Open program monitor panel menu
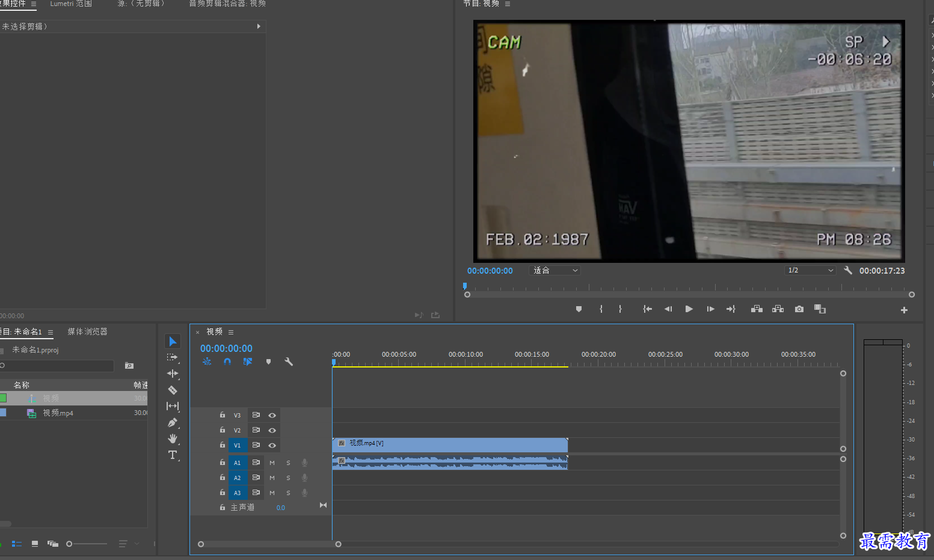 pos(508,4)
